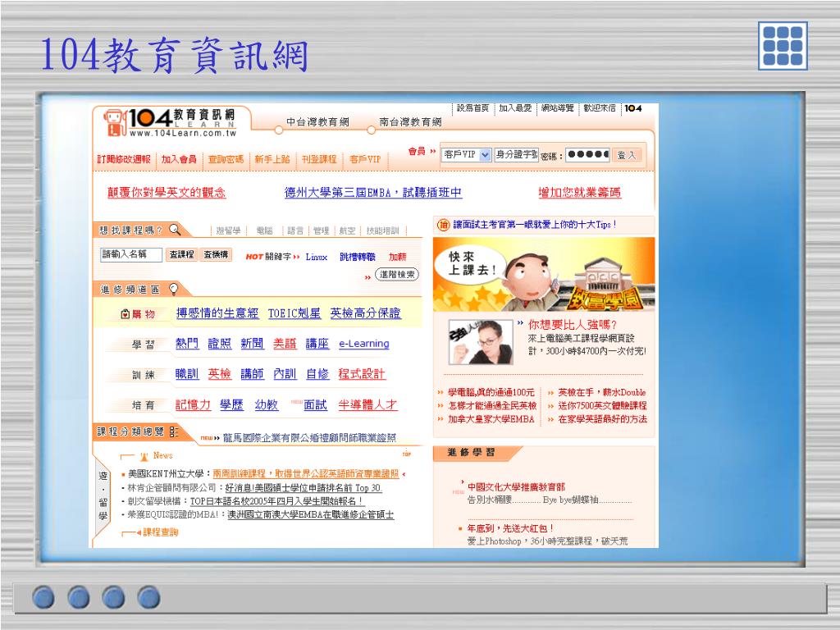Open TOEIC剋星 link
The height and width of the screenshot is (630, 840).
coord(294,313)
